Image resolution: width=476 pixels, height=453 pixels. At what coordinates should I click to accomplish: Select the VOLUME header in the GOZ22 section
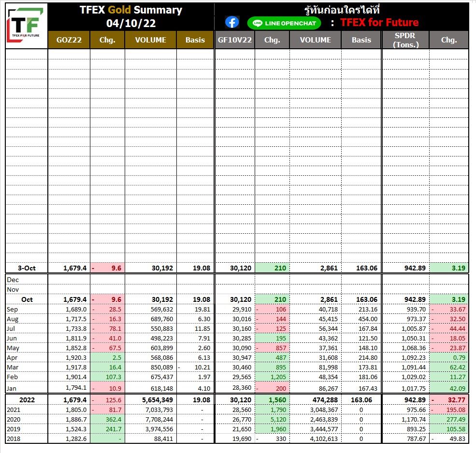(x=151, y=40)
